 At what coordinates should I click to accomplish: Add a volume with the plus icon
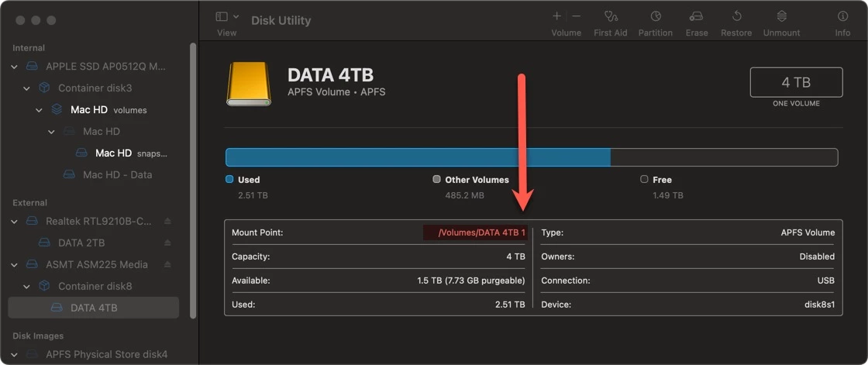tap(557, 16)
